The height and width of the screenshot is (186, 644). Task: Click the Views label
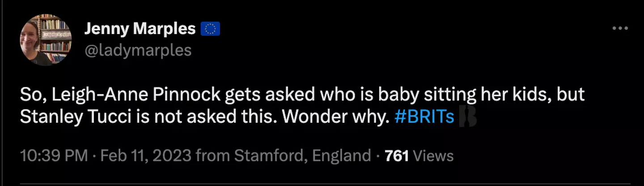[x=433, y=156]
